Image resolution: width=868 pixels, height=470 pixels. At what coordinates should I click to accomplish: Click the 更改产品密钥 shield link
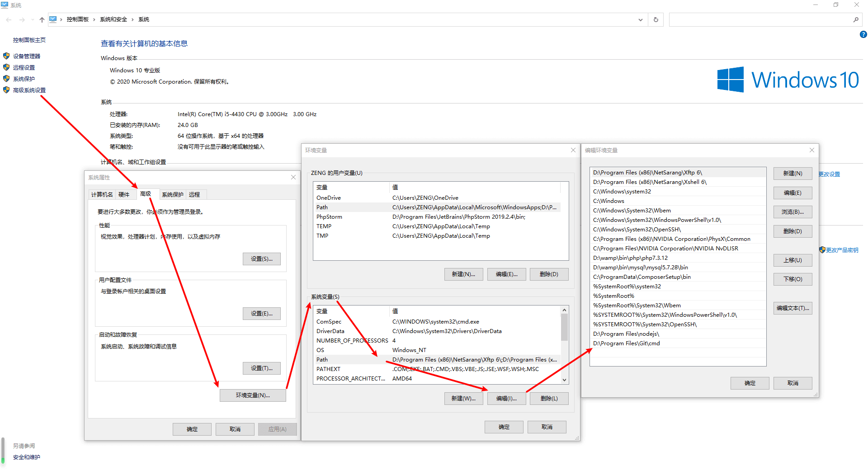point(841,250)
